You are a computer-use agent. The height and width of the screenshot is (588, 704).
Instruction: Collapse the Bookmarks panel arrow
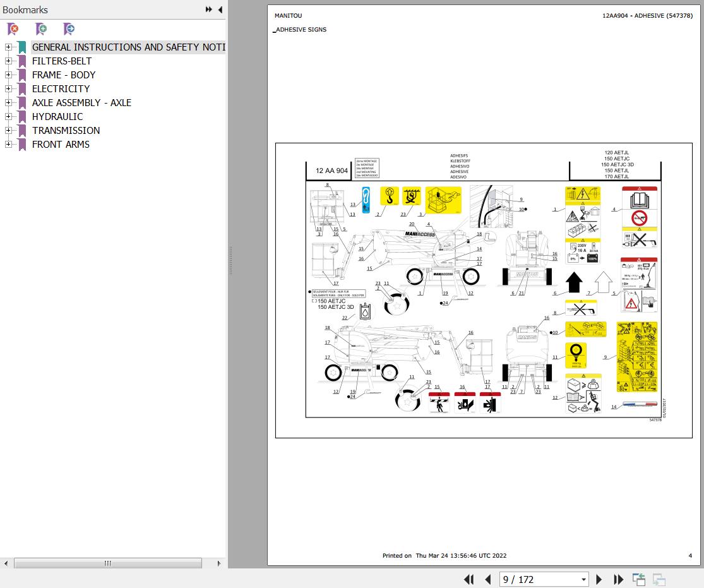tap(220, 9)
